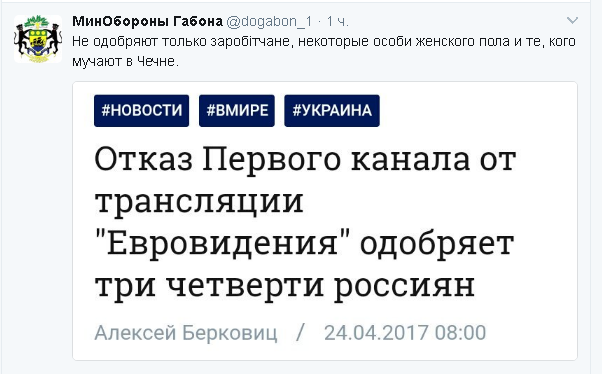This screenshot has width=602, height=374.
Task: Click the slash separator beside the author
Action: coord(301,333)
